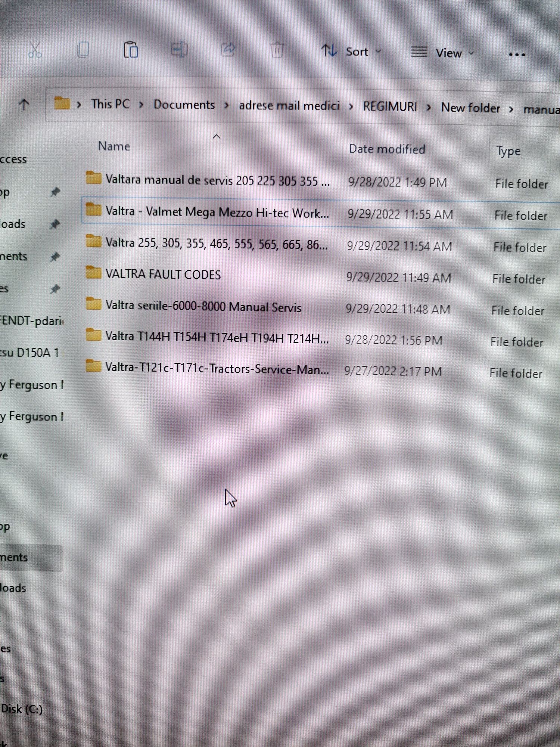
Task: Select 'VALTRA FAULT CODES' folder name
Action: point(163,275)
